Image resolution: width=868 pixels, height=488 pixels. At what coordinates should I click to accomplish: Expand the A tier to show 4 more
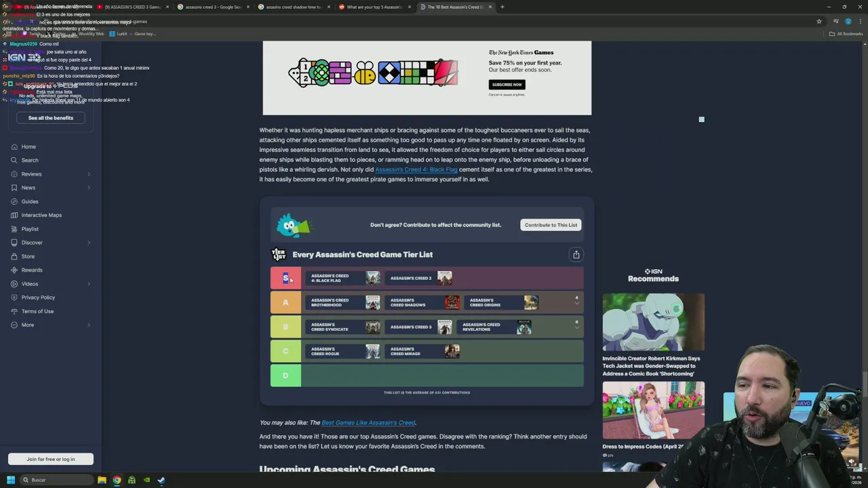(x=577, y=300)
